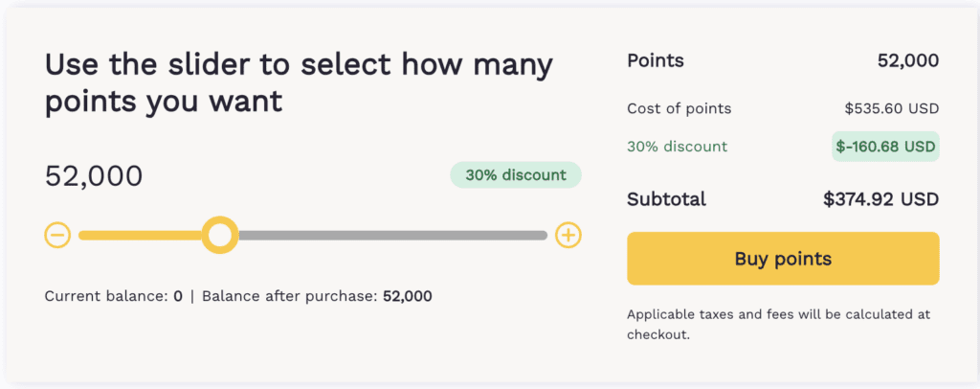Click the round slider handle
This screenshot has width=980, height=389.
221,235
